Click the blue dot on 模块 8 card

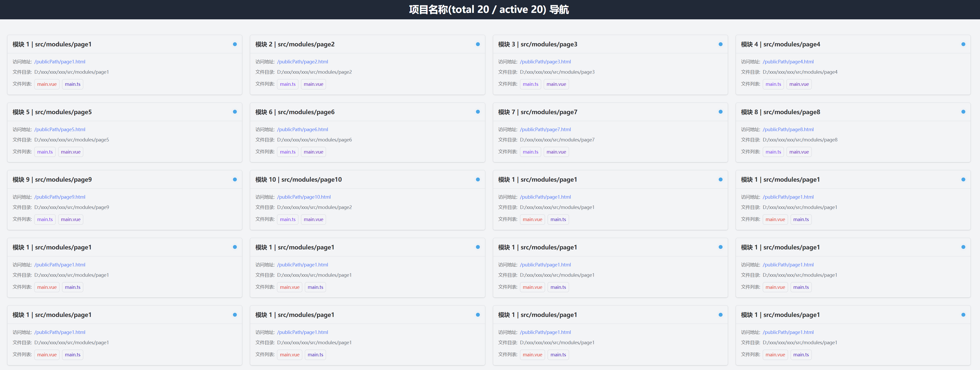click(x=963, y=112)
